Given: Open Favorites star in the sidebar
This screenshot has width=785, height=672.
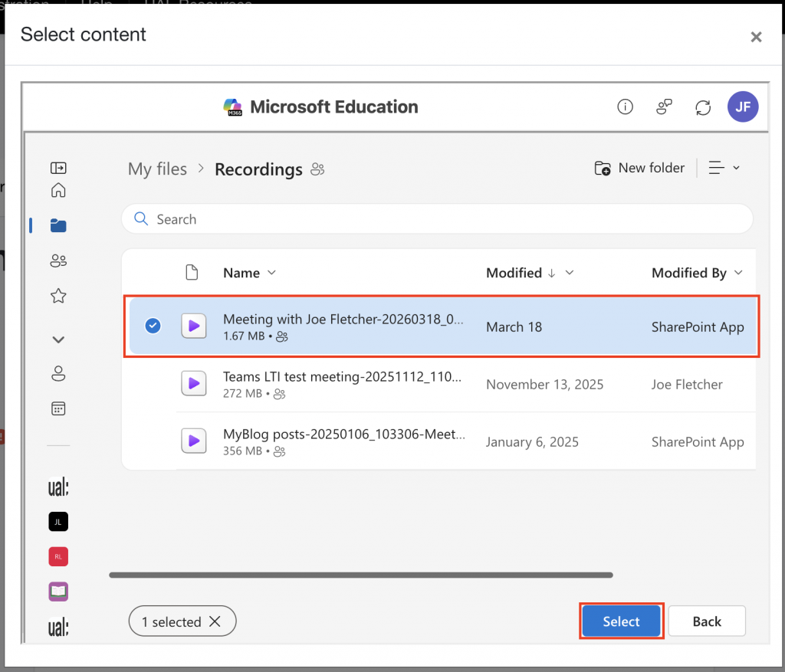Looking at the screenshot, I should 58,296.
